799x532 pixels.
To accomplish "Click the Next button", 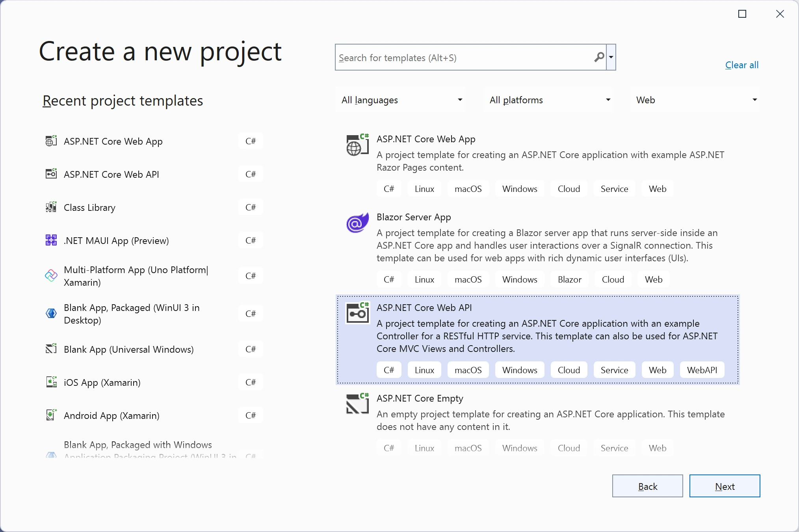I will tap(725, 486).
